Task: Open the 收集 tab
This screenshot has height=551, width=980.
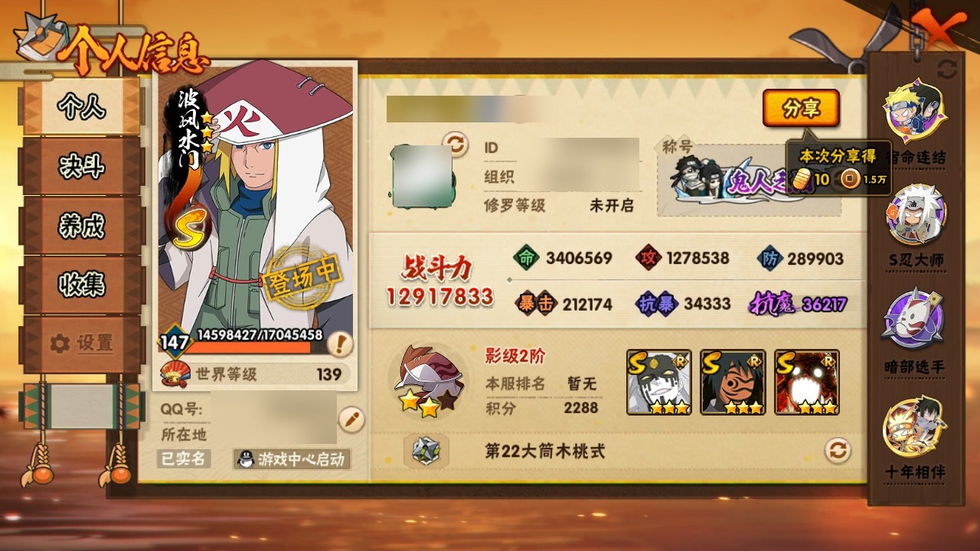Action: point(82,285)
